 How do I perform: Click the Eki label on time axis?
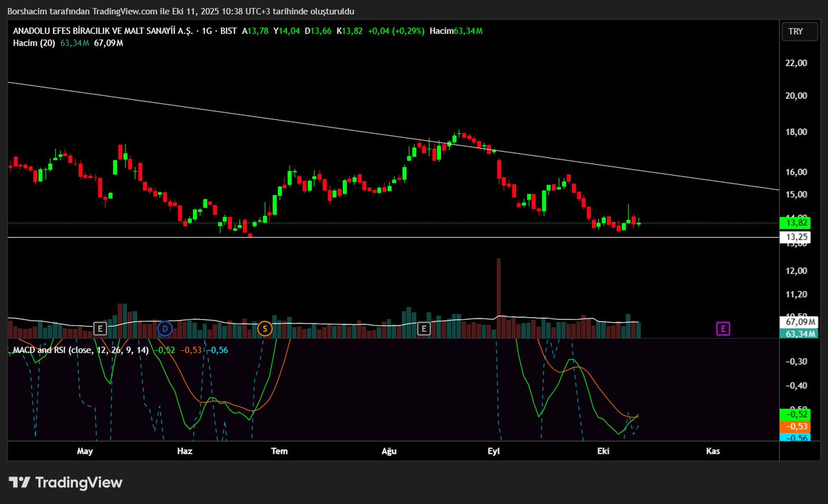click(x=604, y=451)
